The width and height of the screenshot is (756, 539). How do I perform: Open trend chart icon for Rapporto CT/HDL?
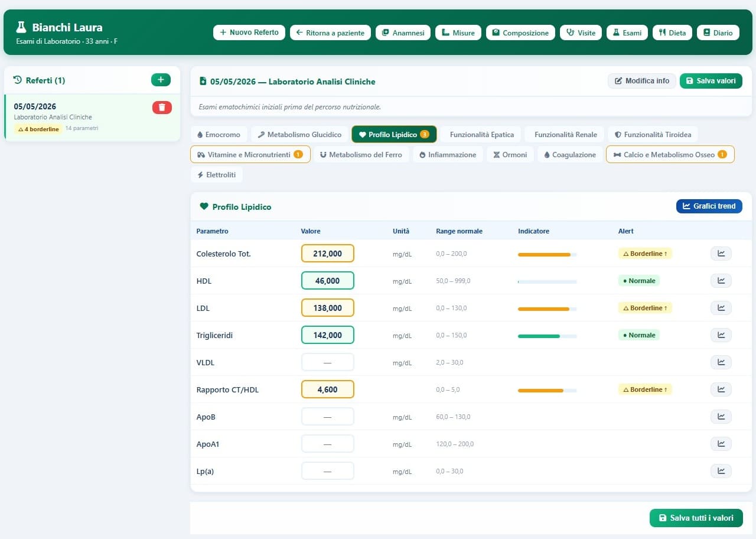tap(721, 389)
